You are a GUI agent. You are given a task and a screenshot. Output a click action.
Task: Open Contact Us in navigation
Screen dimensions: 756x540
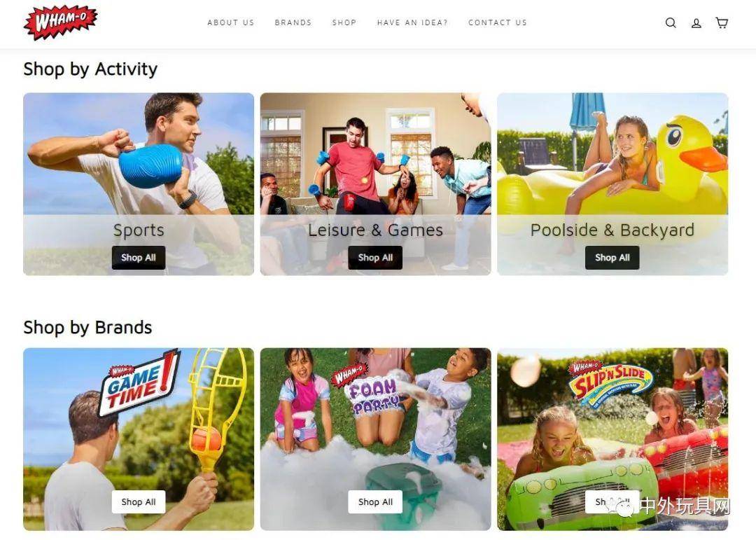coord(498,22)
